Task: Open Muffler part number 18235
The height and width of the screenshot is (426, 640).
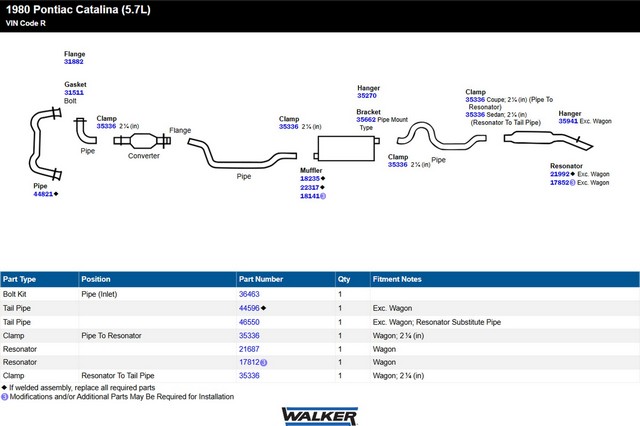Action: pyautogui.click(x=310, y=178)
